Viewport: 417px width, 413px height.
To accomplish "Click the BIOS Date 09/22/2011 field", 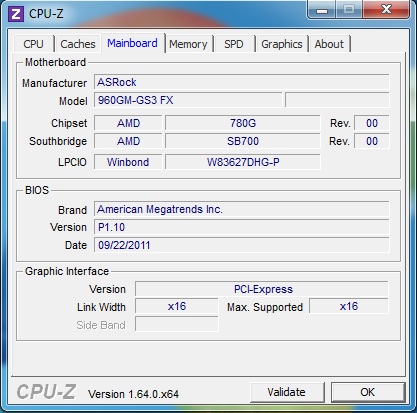I will pos(241,245).
